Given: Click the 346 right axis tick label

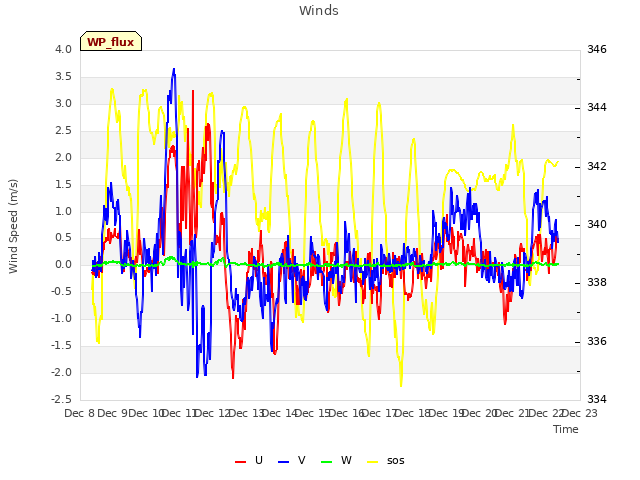Looking at the screenshot, I should [597, 49].
